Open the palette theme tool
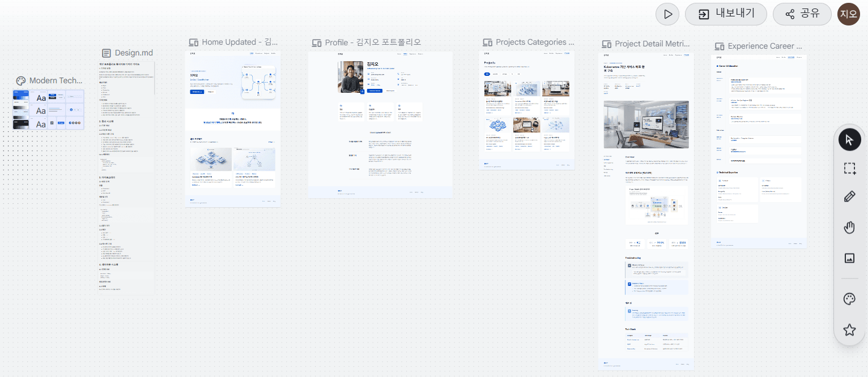 tap(849, 299)
